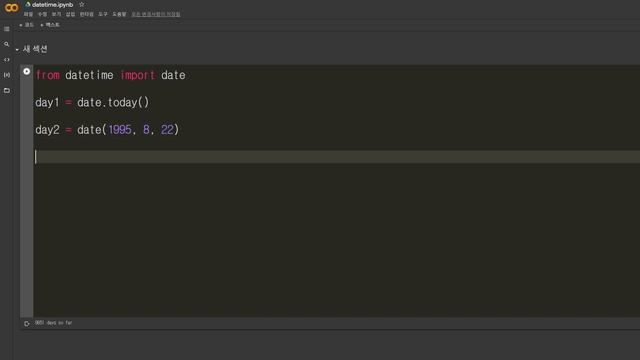This screenshot has width=640, height=360.
Task: Open the table of contents sidebar icon
Action: pos(7,29)
